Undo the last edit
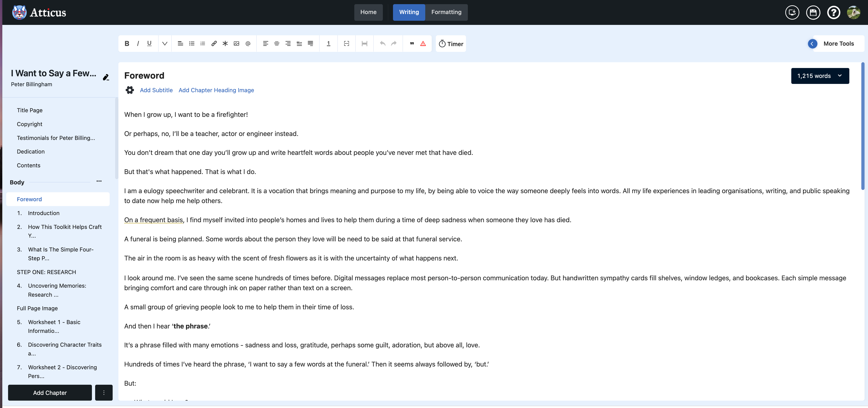Image resolution: width=868 pixels, height=408 pixels. coord(382,44)
